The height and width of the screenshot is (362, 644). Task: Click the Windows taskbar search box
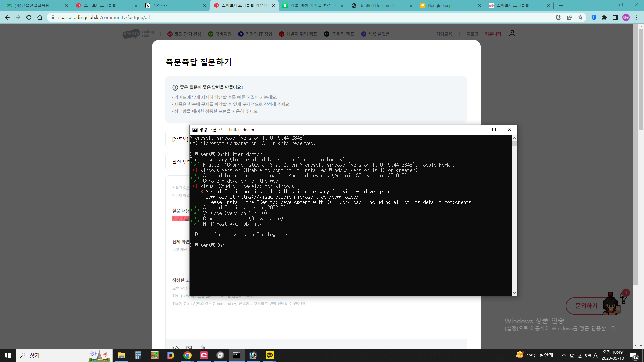pos(64,355)
